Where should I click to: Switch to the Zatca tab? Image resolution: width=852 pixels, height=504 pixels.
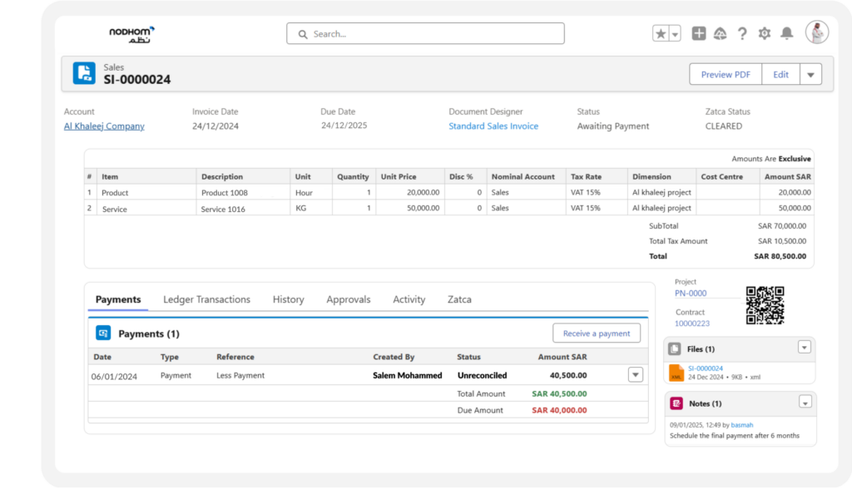459,299
